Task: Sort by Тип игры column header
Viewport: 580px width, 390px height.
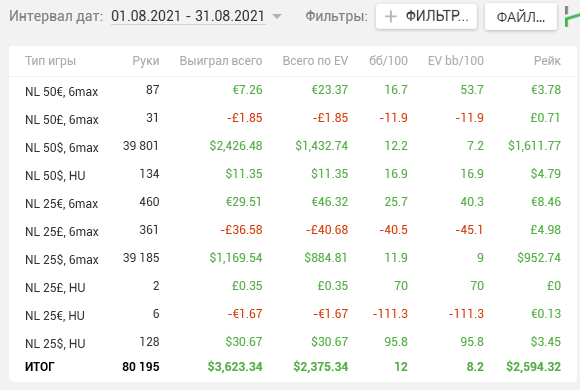Action: (50, 61)
